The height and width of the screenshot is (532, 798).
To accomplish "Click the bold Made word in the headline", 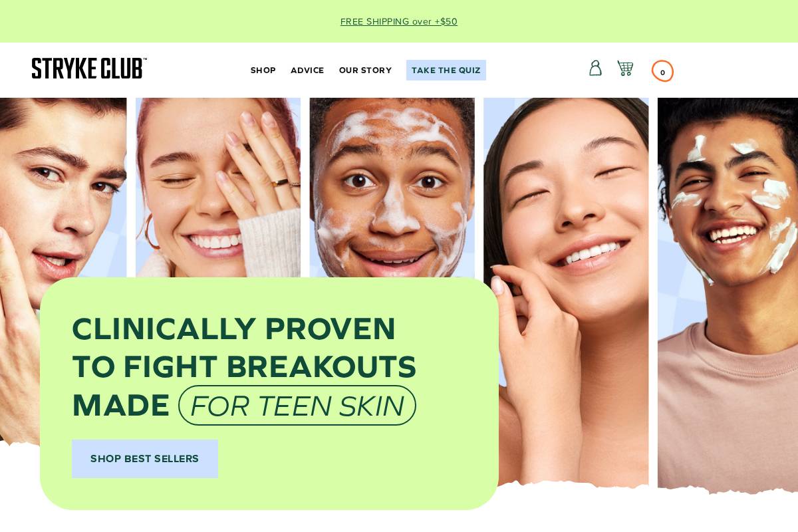I will click(x=121, y=406).
